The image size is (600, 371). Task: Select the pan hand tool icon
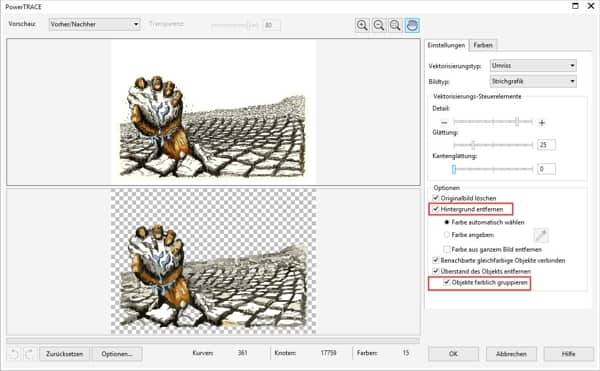point(412,25)
